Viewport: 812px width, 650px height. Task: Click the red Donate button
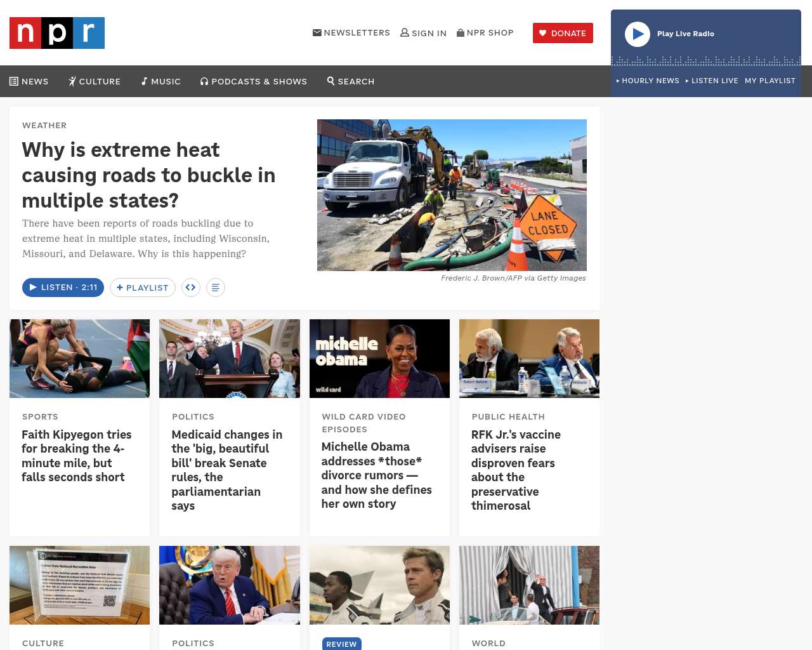click(x=563, y=33)
